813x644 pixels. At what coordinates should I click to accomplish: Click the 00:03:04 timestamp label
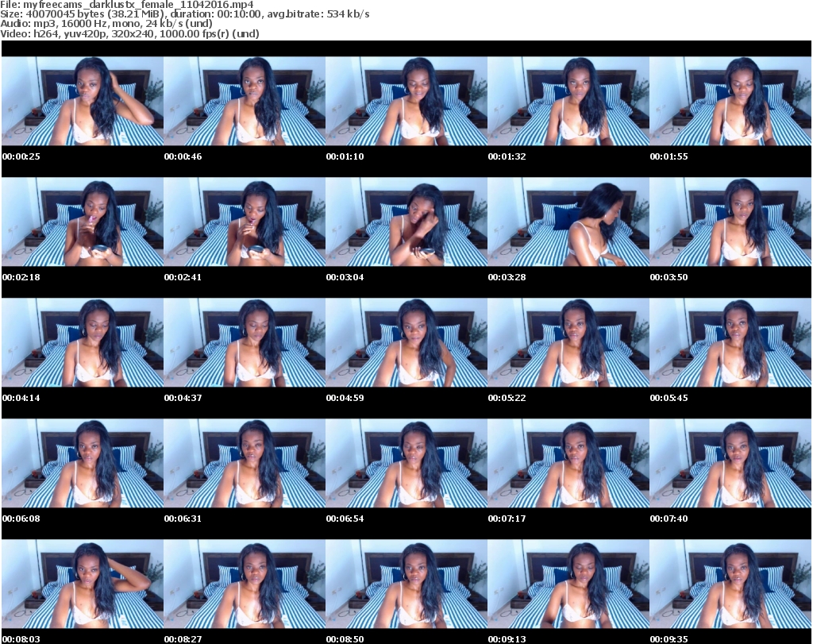click(345, 277)
